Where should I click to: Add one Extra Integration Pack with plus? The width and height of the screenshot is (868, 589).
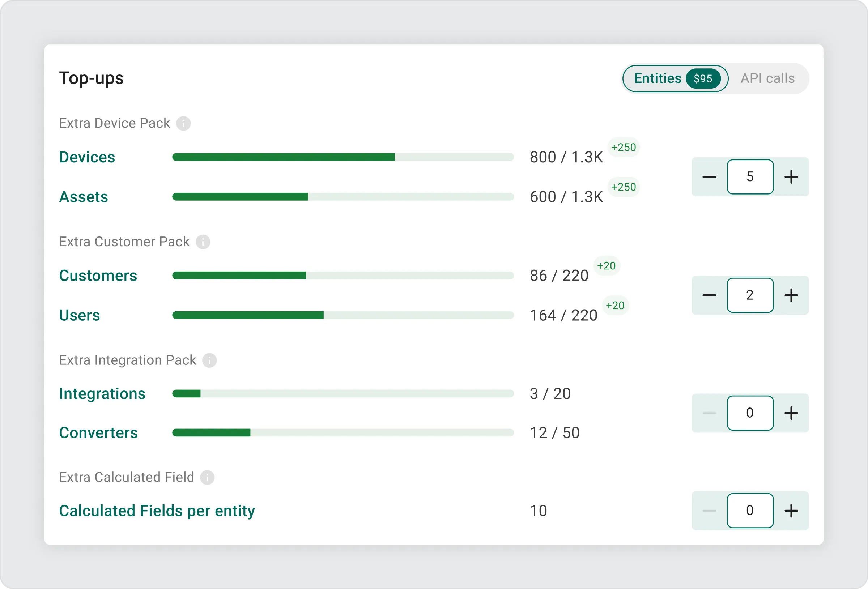(x=791, y=413)
